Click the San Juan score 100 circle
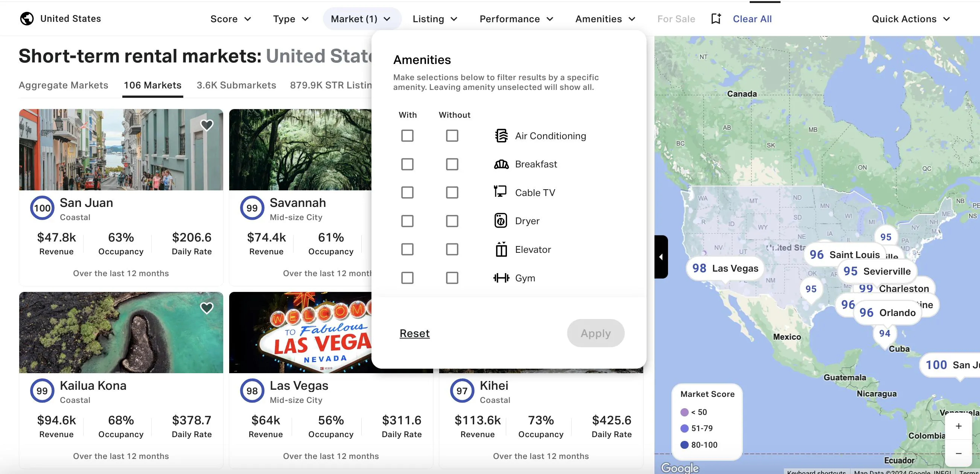980x474 pixels. (42, 208)
